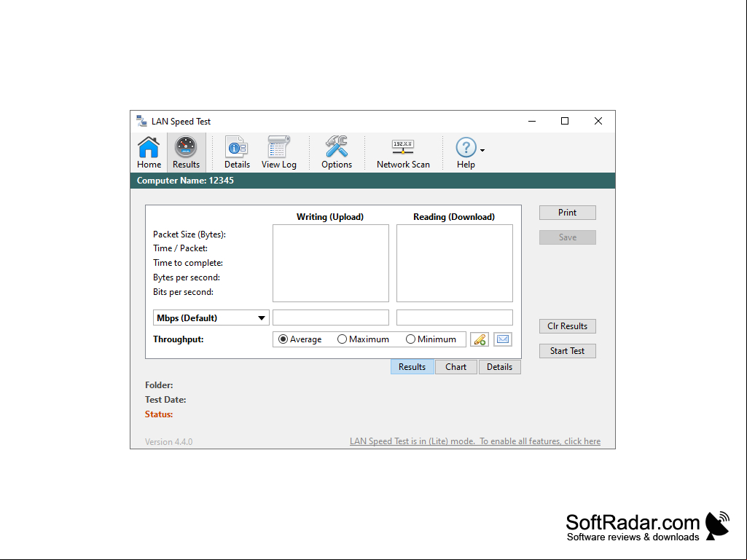Click the 'Bytes per second:' label
The width and height of the screenshot is (747, 560).
(187, 277)
